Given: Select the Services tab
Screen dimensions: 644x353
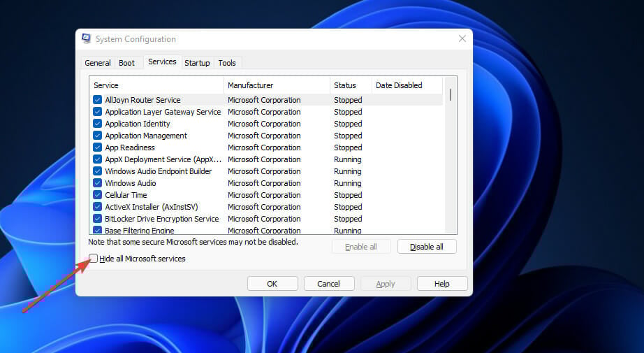Looking at the screenshot, I should click(162, 62).
